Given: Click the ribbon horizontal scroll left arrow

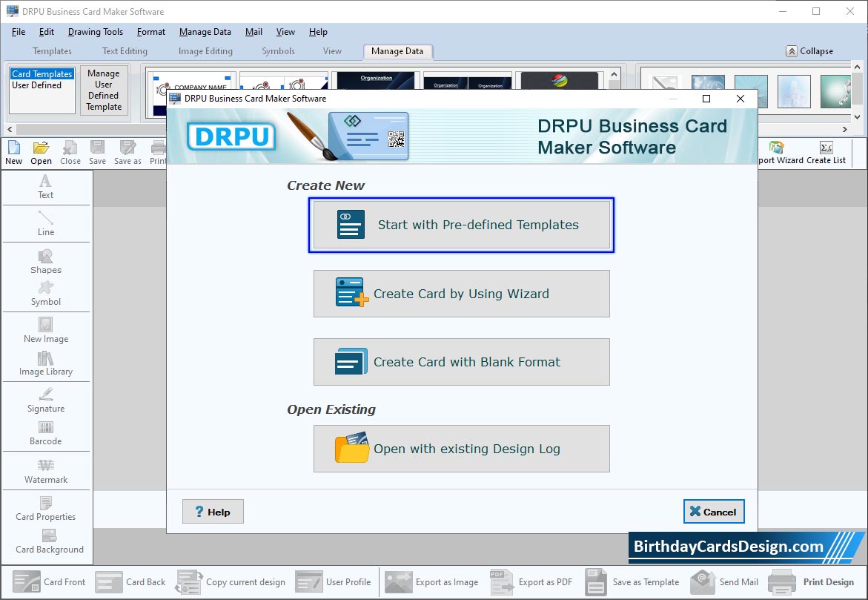Looking at the screenshot, I should point(9,129).
